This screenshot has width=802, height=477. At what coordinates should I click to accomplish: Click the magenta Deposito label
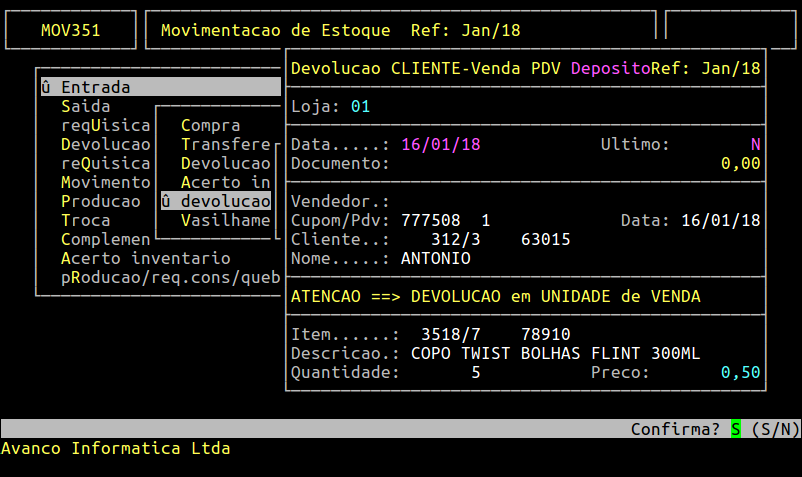[611, 68]
